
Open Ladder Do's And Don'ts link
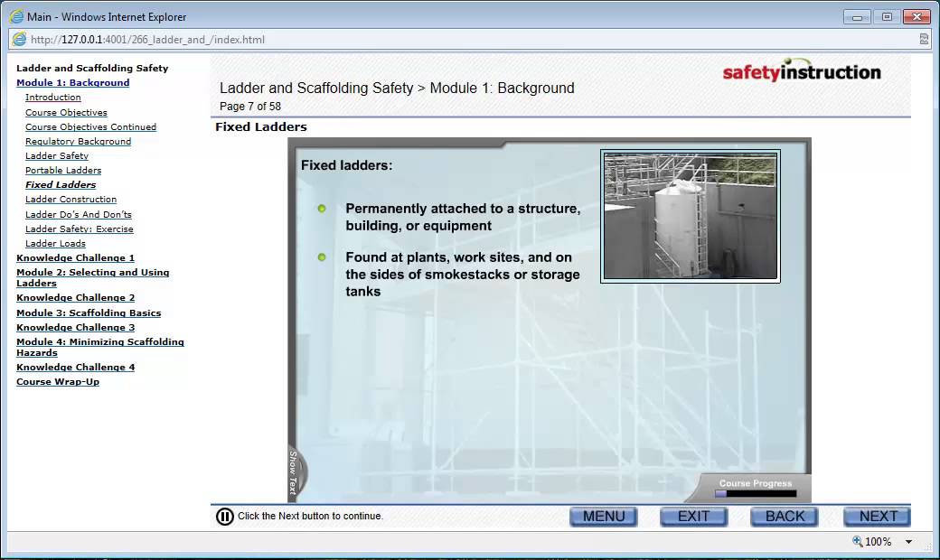[x=78, y=214]
